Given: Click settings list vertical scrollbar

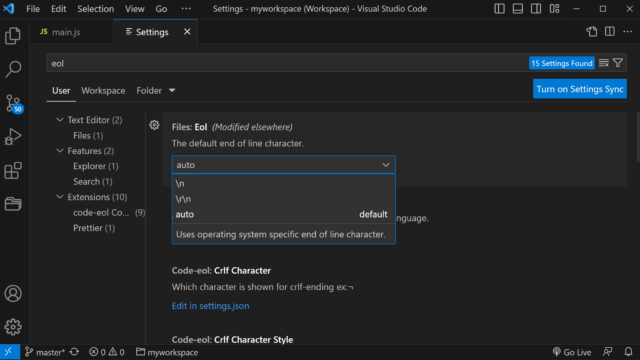Looking at the screenshot, I should (x=638, y=137).
